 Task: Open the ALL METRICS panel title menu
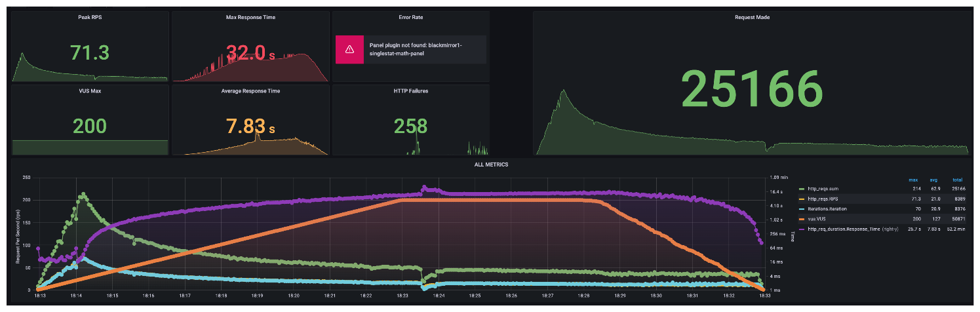490,165
